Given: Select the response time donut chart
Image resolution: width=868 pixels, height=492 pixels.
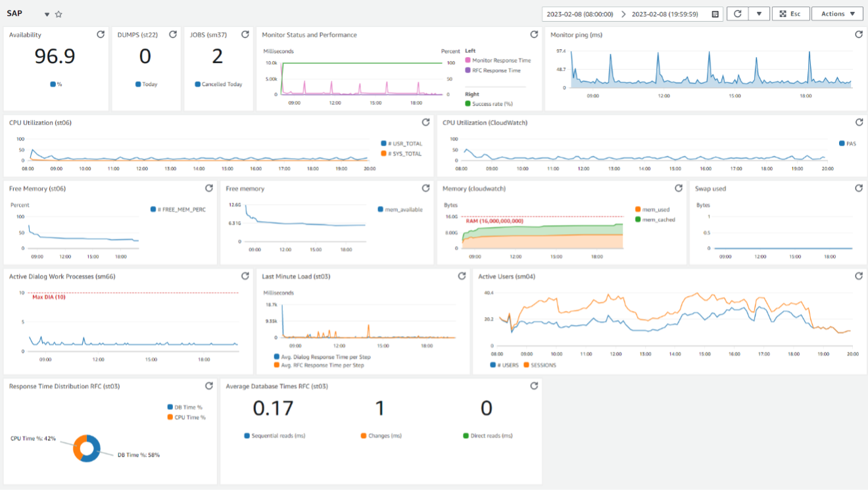Looking at the screenshot, I should 87,448.
